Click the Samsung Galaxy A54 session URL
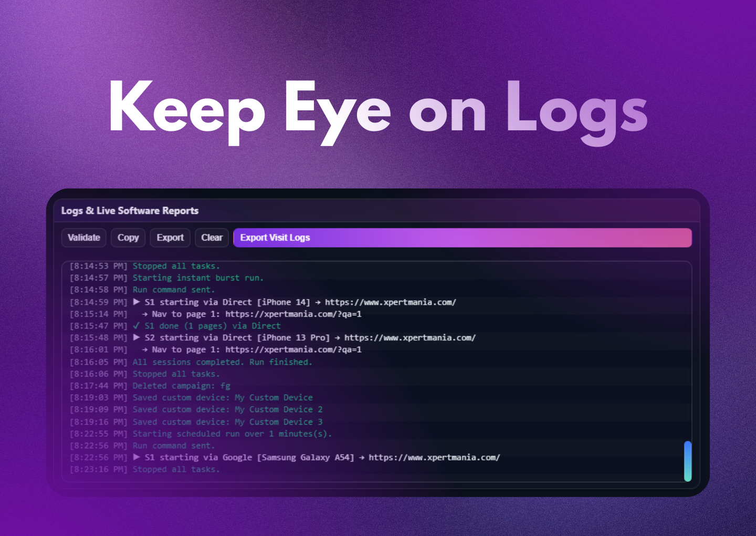The height and width of the screenshot is (536, 756). click(x=435, y=458)
